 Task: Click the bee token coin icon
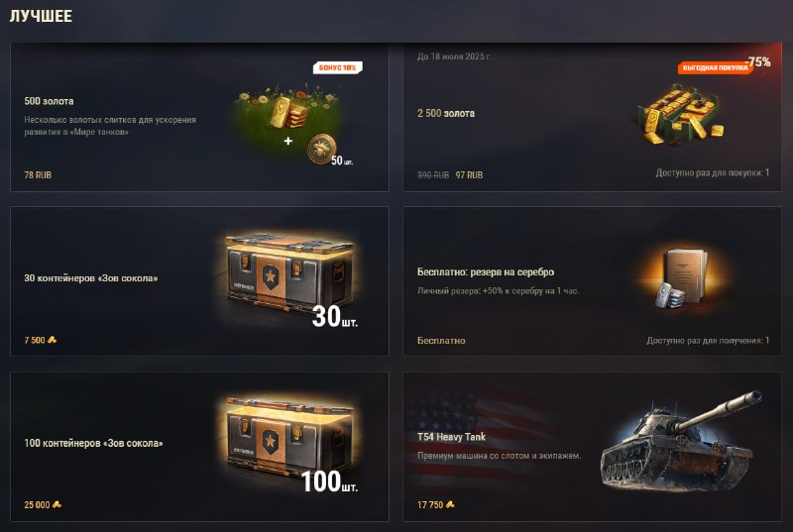click(x=320, y=149)
